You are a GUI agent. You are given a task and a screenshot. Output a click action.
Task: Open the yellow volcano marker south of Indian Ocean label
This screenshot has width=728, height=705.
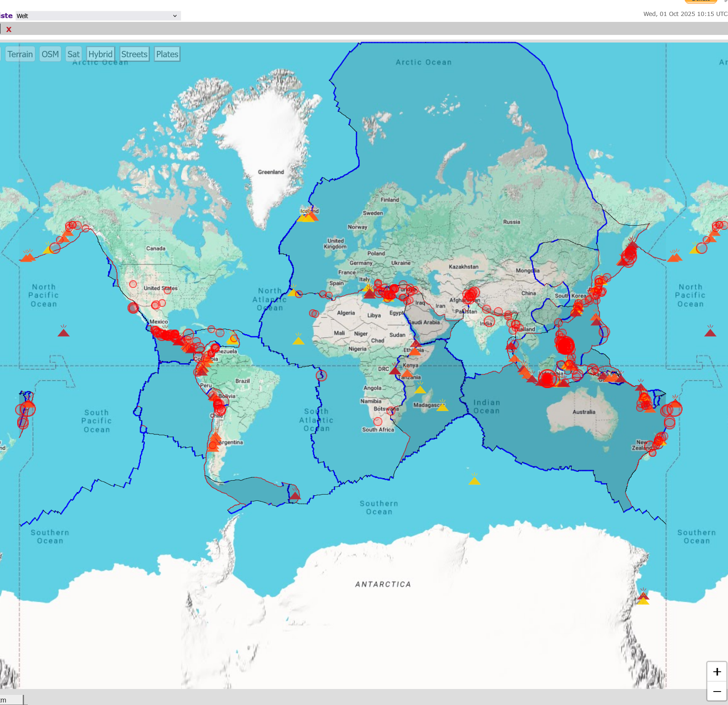click(x=475, y=480)
